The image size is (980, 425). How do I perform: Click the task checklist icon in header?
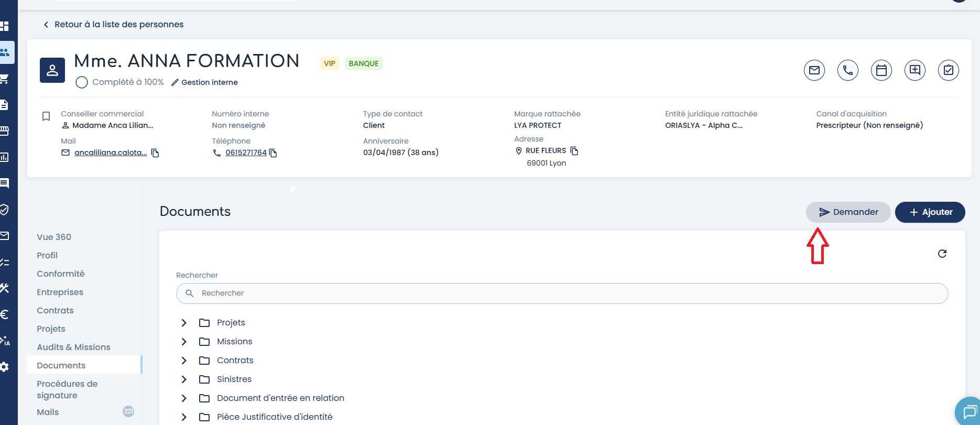[948, 70]
